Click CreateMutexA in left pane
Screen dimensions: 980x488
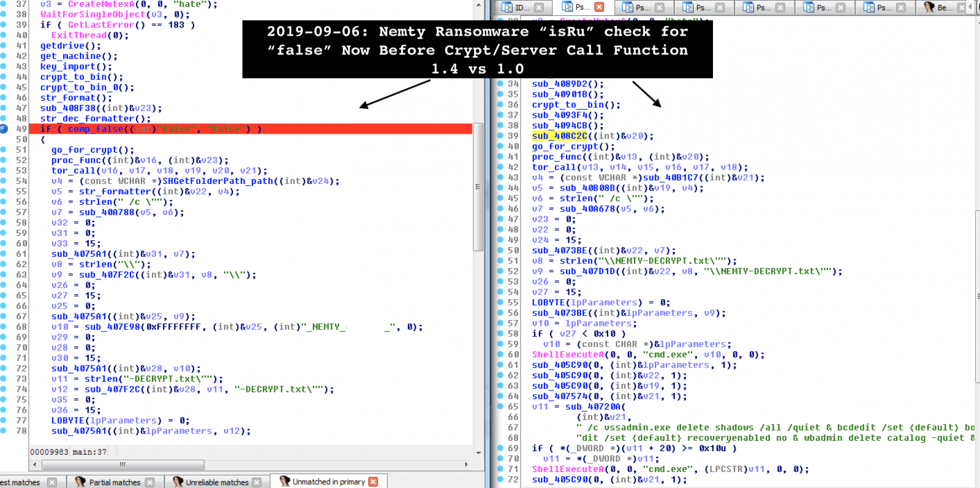tap(101, 4)
